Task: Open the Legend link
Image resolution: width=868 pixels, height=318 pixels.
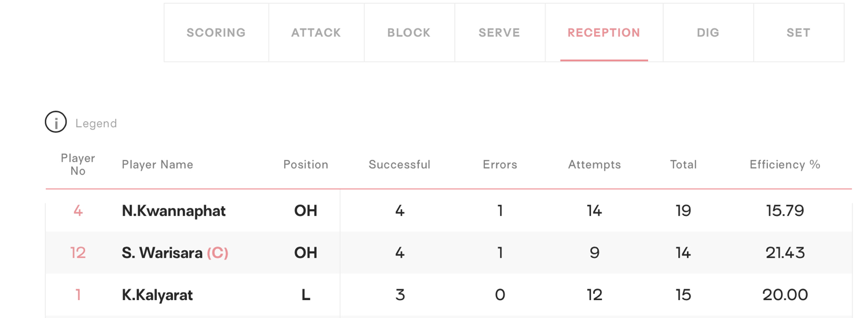Action: coord(96,123)
